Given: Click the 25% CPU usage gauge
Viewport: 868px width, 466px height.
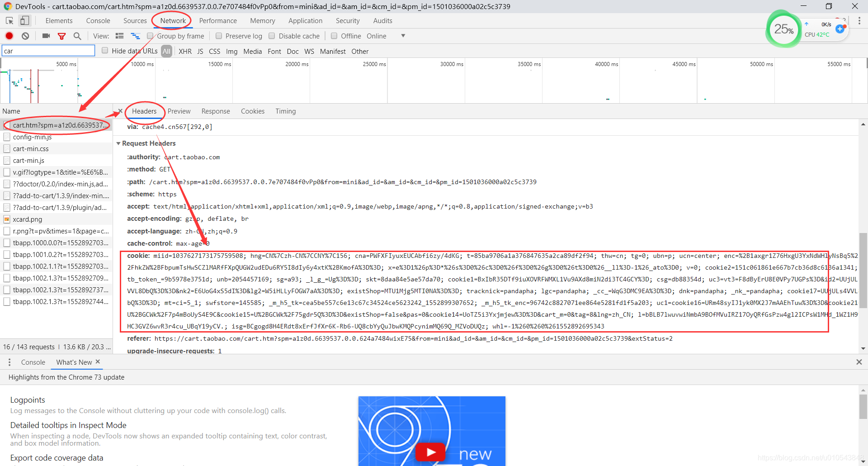Looking at the screenshot, I should (x=784, y=29).
